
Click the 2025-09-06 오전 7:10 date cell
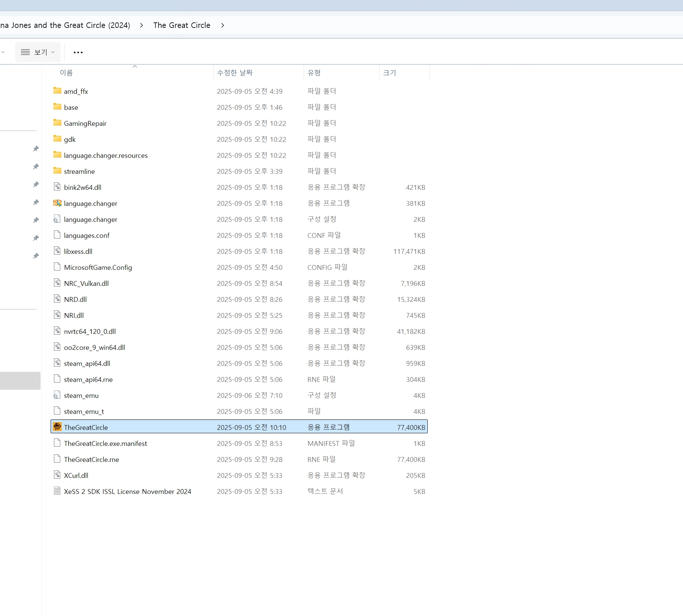coord(250,395)
